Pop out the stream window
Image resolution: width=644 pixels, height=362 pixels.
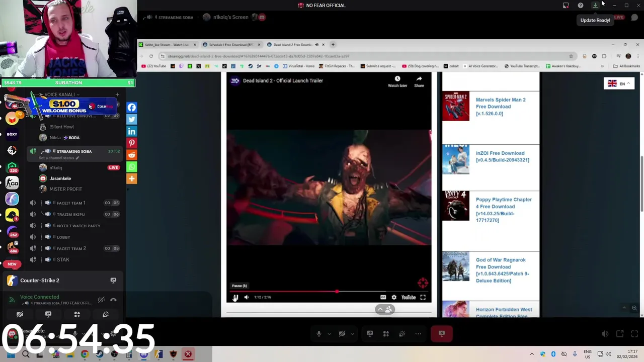tap(620, 334)
